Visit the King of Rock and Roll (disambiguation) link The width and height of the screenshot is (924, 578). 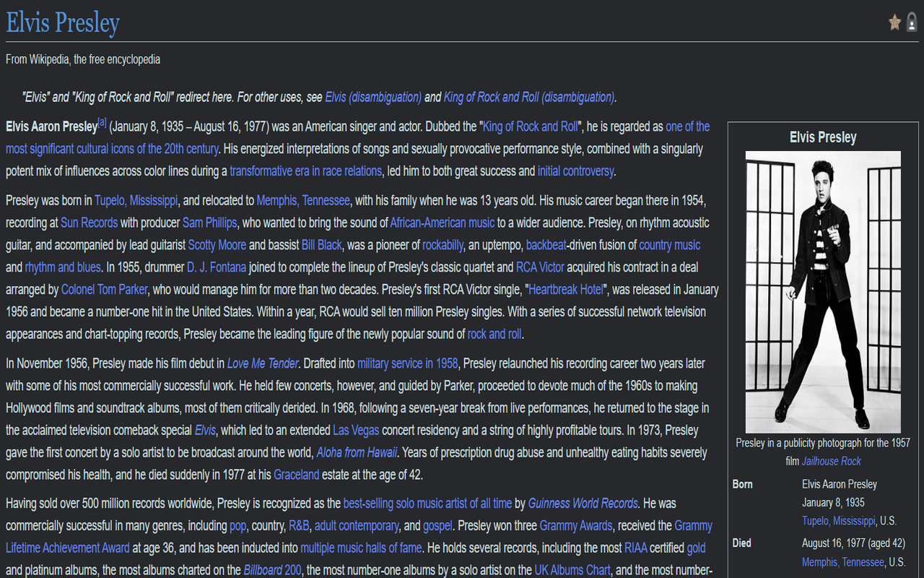coord(529,96)
